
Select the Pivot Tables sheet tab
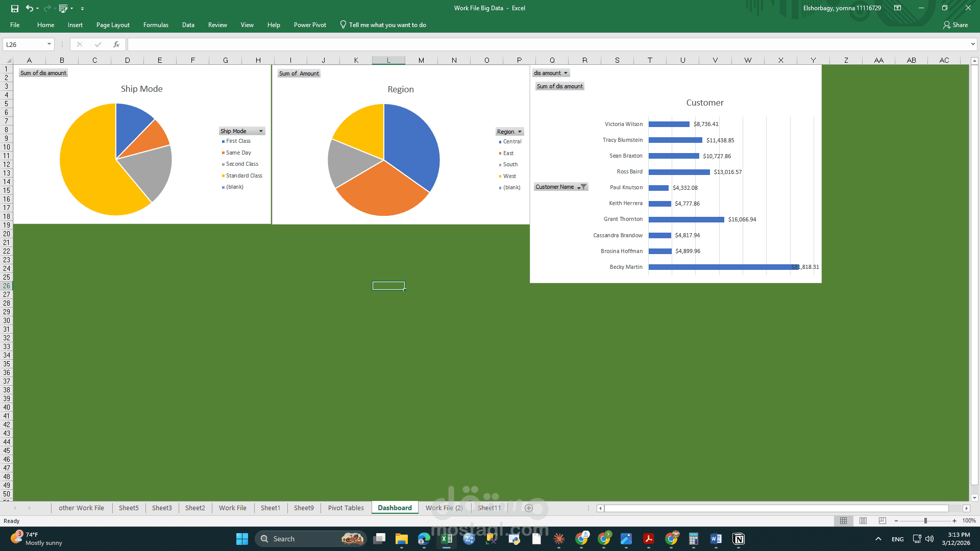click(x=345, y=508)
